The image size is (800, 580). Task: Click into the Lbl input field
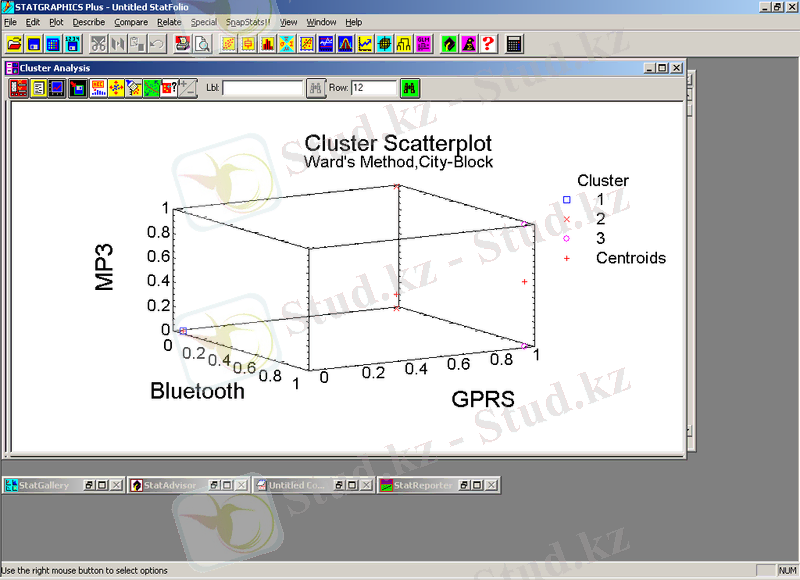[x=262, y=88]
